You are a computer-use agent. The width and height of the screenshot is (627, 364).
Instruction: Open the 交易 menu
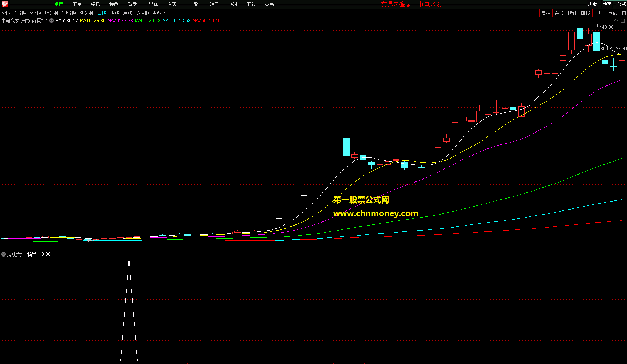click(269, 4)
